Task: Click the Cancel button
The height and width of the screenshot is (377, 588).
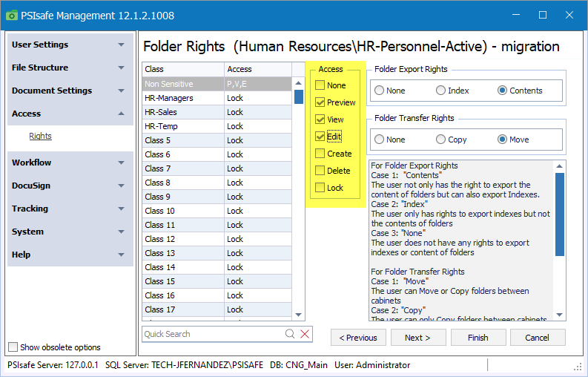Action: pos(538,338)
